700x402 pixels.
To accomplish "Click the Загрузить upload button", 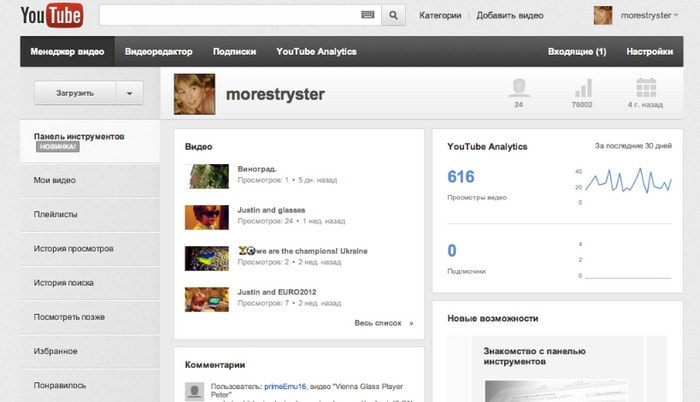I will (75, 93).
